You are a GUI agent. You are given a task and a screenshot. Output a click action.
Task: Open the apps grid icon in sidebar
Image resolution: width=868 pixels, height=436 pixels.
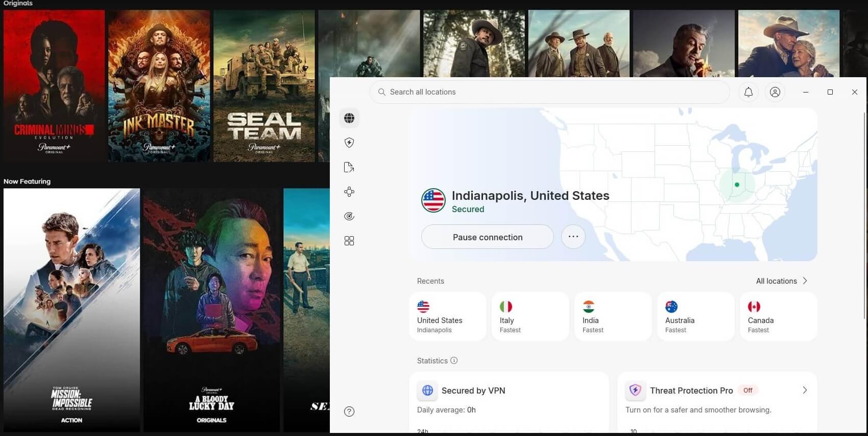point(349,241)
